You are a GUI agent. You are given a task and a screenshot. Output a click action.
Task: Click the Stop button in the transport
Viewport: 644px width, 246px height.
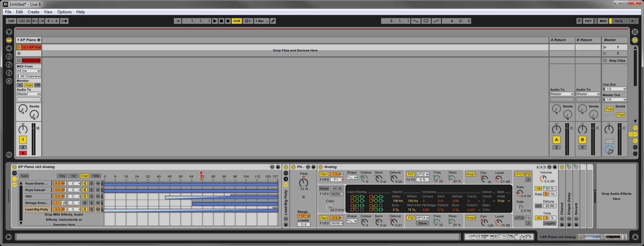221,21
